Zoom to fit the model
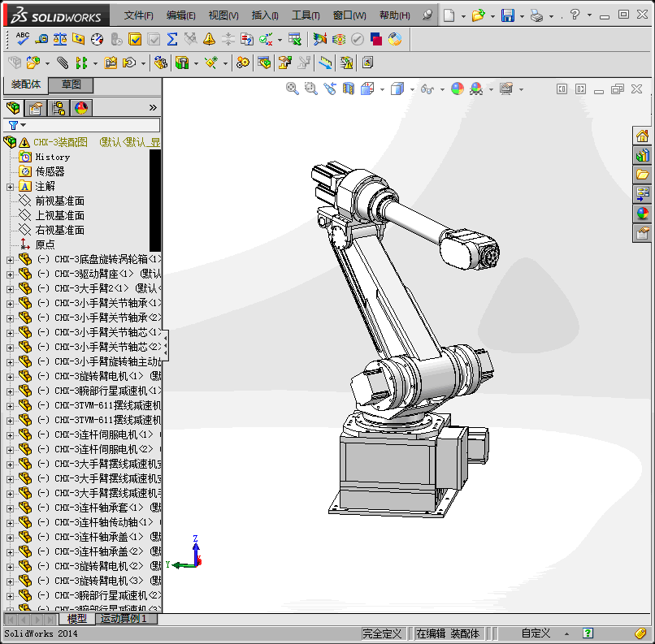 coord(292,89)
